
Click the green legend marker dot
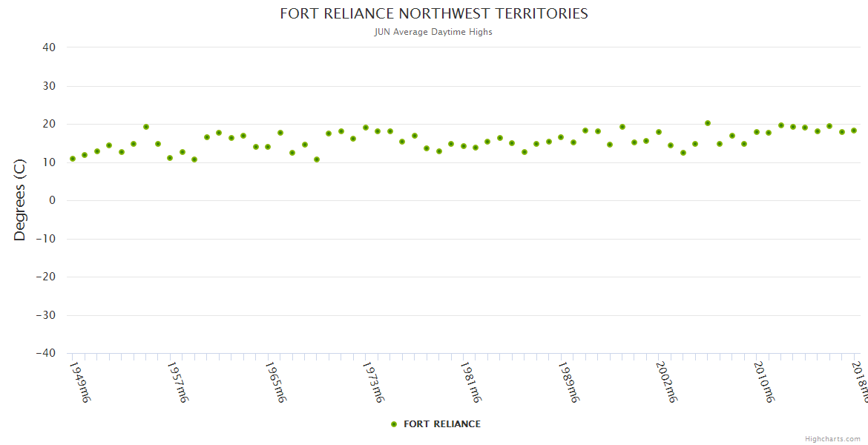pos(394,424)
